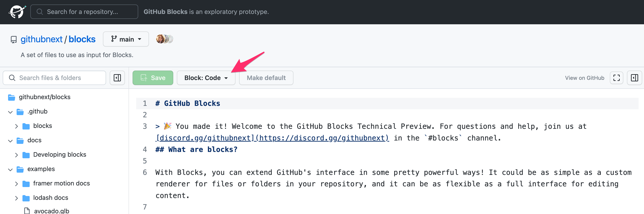Select the Developing blocks folder
Screen dimensions: 644x214
pos(60,154)
